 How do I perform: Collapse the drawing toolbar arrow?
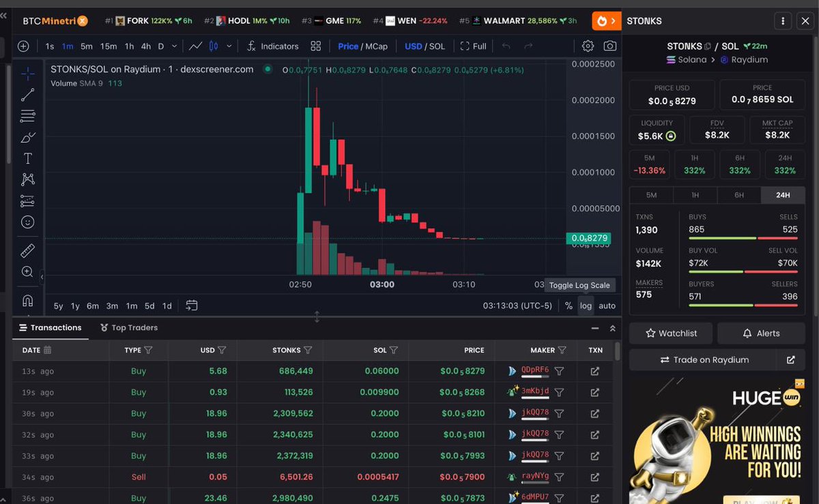coord(42,277)
